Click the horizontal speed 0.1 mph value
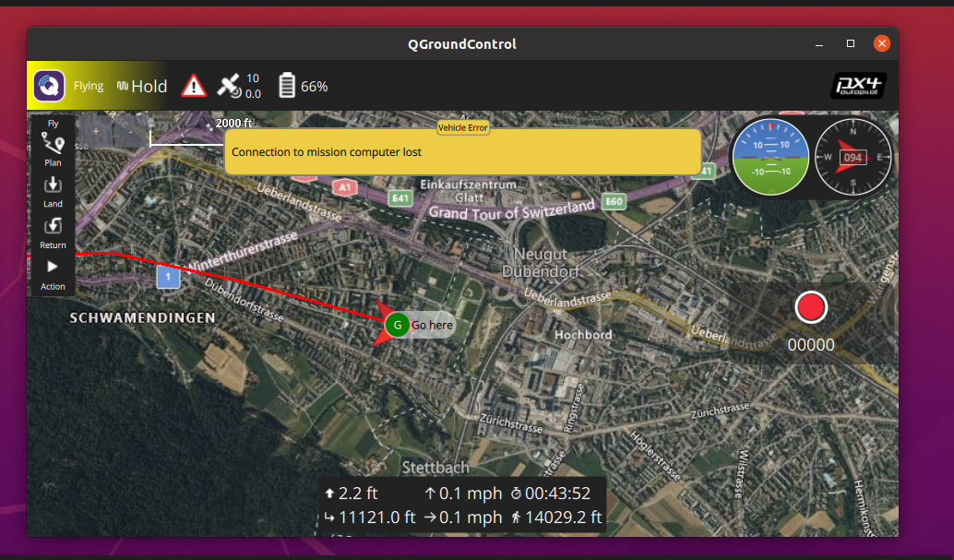Screen dimensions: 954x560 (471, 518)
